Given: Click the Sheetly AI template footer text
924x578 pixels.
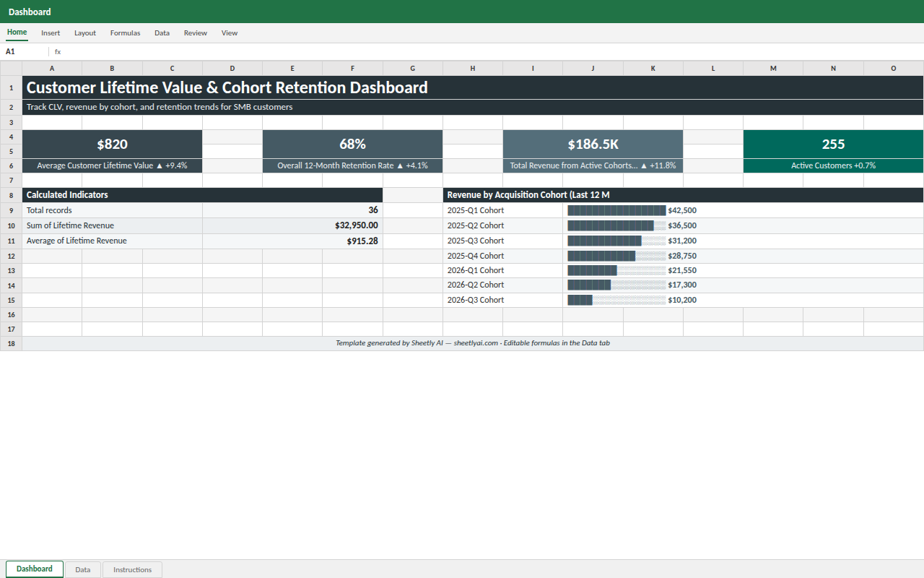Looking at the screenshot, I should click(x=473, y=343).
